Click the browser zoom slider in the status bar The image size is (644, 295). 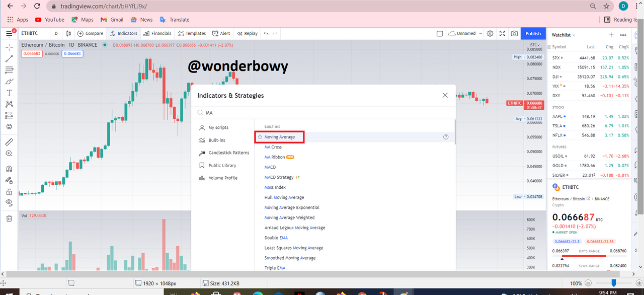[x=614, y=283]
